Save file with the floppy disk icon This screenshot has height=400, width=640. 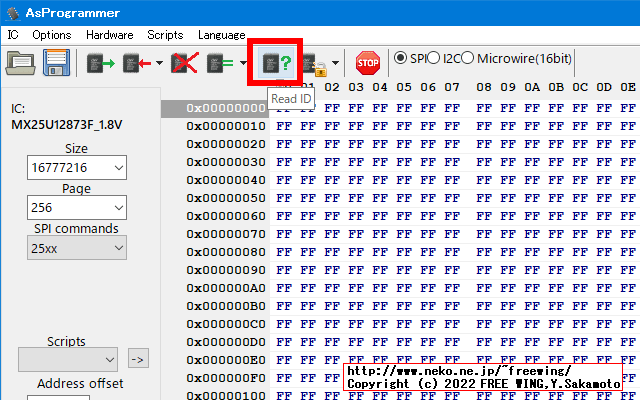pos(56,63)
